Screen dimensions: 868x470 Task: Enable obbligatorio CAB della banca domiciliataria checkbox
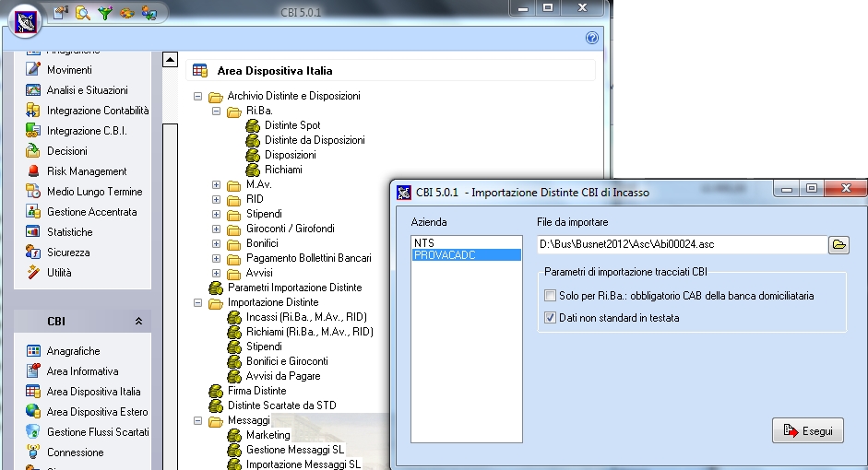point(550,296)
